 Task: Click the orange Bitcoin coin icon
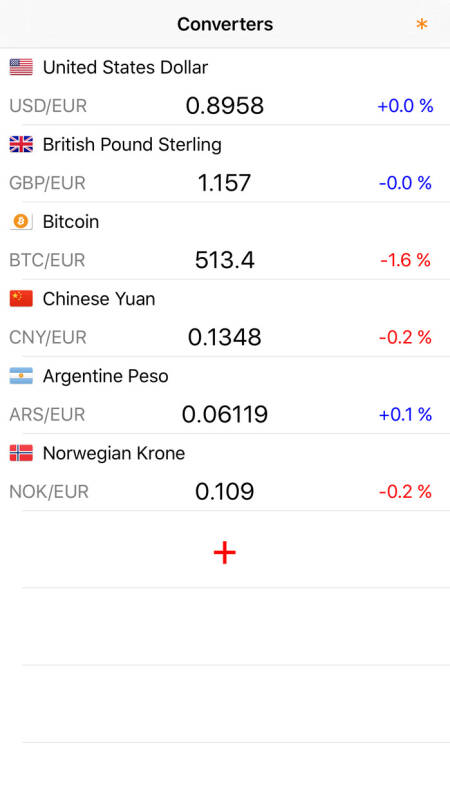21,221
